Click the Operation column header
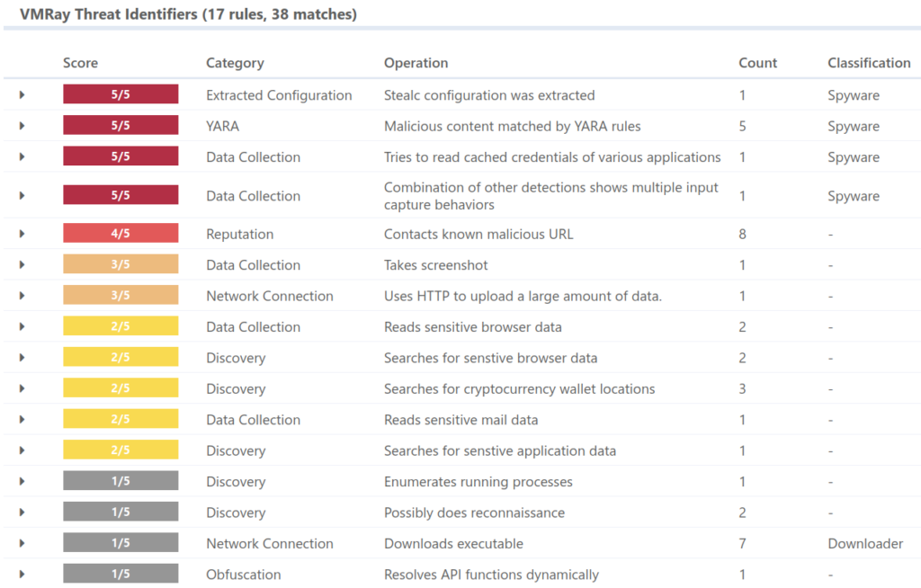 coord(416,63)
